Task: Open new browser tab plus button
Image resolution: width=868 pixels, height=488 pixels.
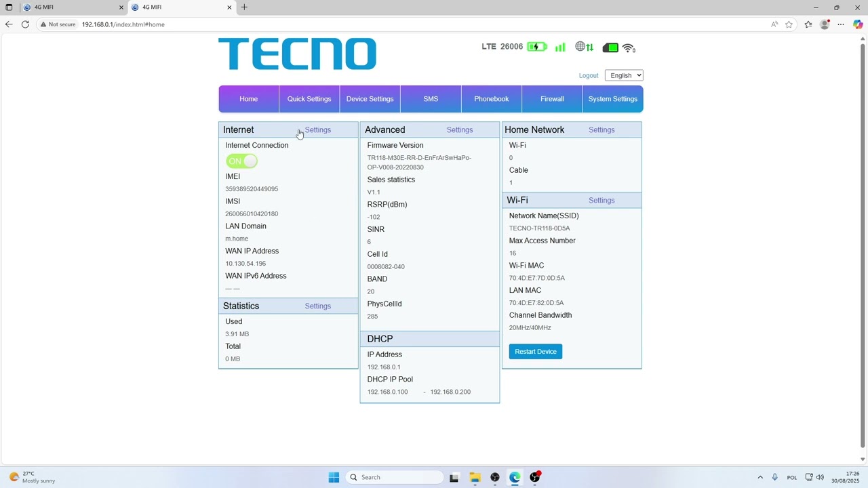Action: click(244, 7)
